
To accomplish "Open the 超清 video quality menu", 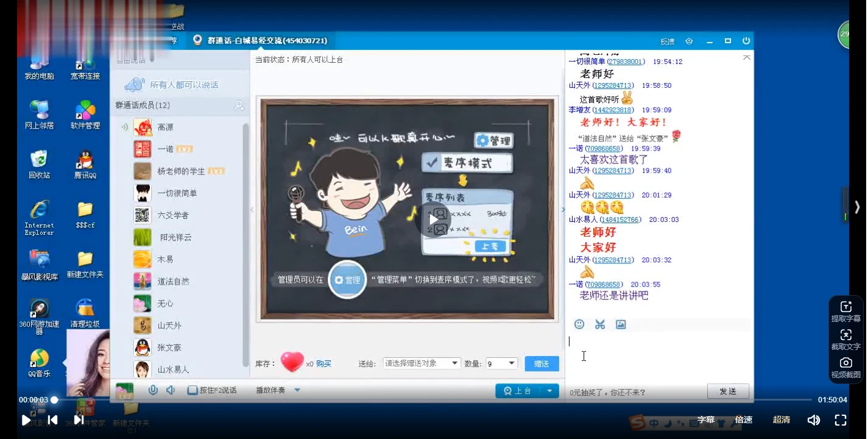I will point(782,420).
